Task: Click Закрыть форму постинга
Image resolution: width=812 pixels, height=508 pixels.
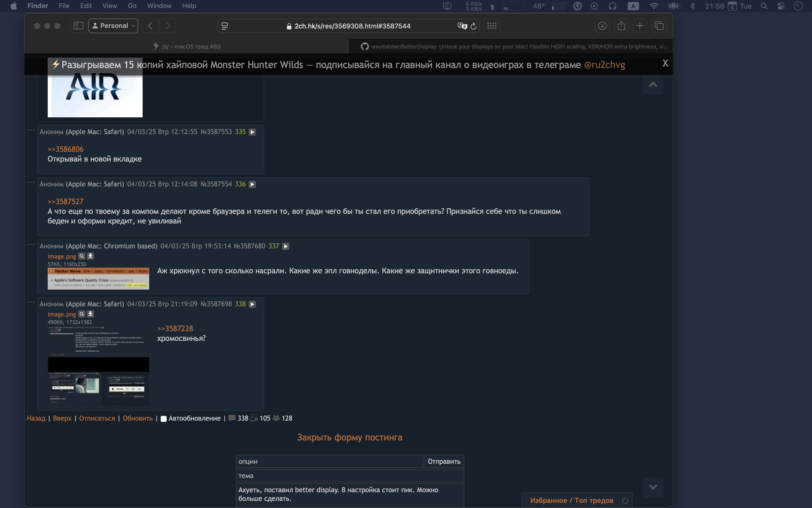Action: [x=350, y=437]
